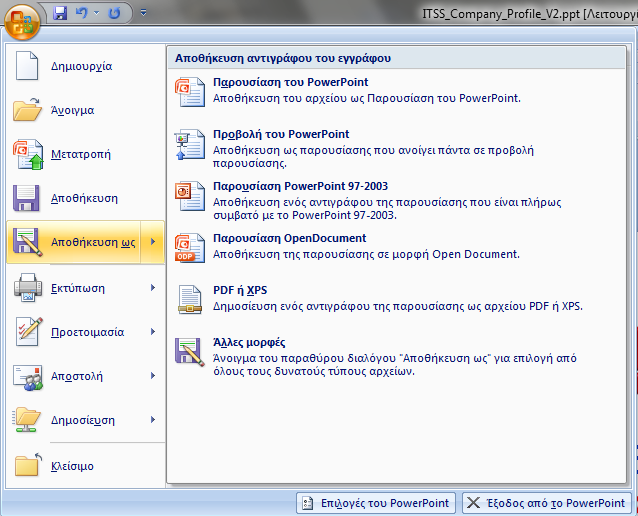
Task: Click the envelope-people icon beside Αποστολή
Action: [28, 377]
